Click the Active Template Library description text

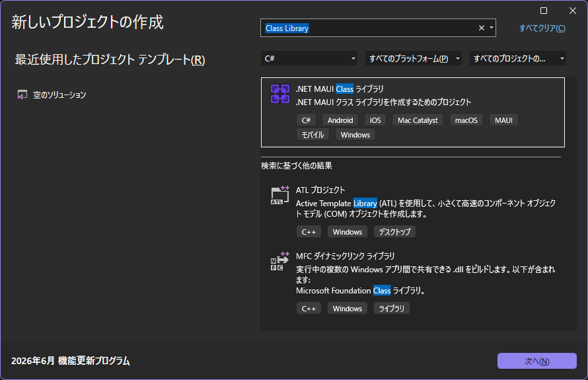tap(425, 209)
